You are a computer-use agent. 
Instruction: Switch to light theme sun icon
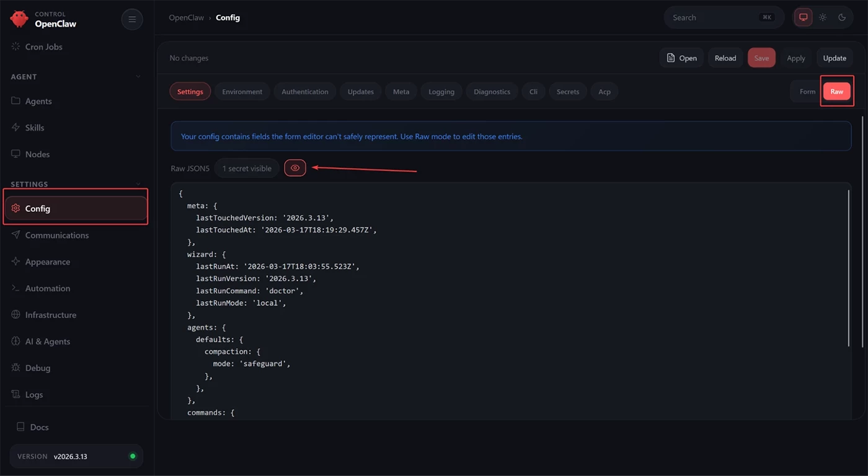[x=823, y=17]
